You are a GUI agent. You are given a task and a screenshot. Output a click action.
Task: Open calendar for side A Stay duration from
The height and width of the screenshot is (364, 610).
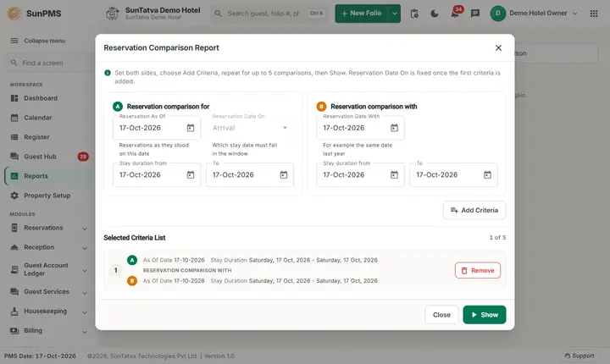click(x=191, y=175)
